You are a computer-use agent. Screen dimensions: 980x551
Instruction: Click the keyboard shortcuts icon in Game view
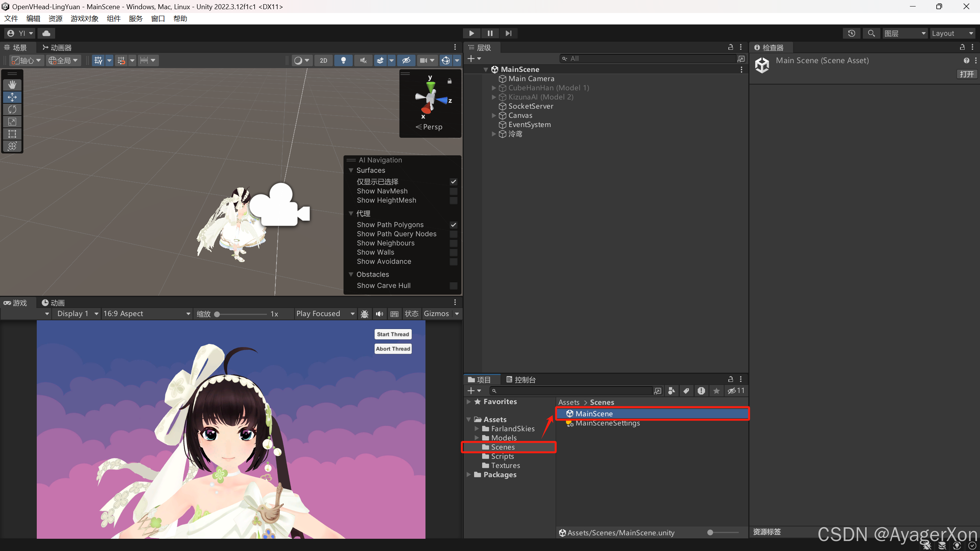pyautogui.click(x=394, y=314)
